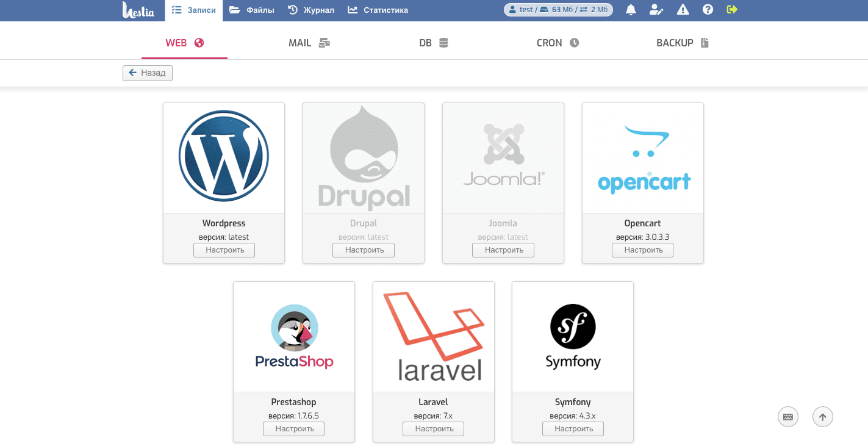Switch to the BACKUP tab
Image resolution: width=868 pixels, height=446 pixels.
[x=683, y=43]
